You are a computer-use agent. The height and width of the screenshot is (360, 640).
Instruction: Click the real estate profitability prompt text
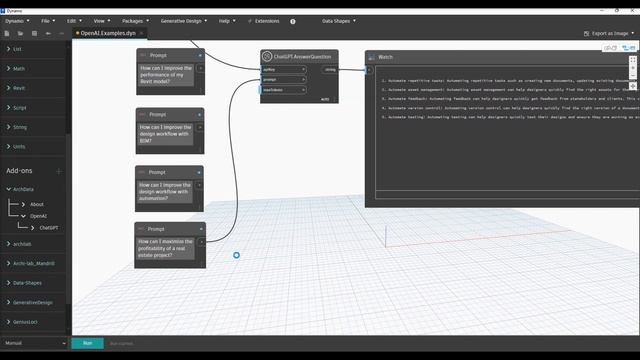coord(166,248)
